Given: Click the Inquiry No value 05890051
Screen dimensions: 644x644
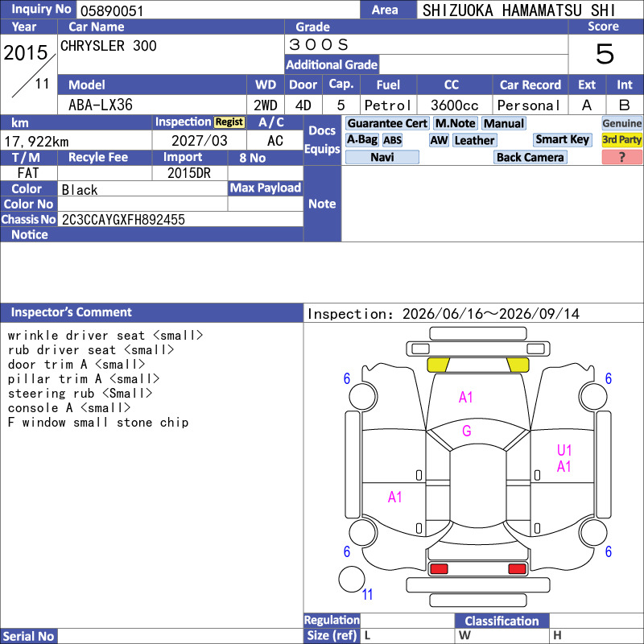Looking at the screenshot, I should 112,11.
